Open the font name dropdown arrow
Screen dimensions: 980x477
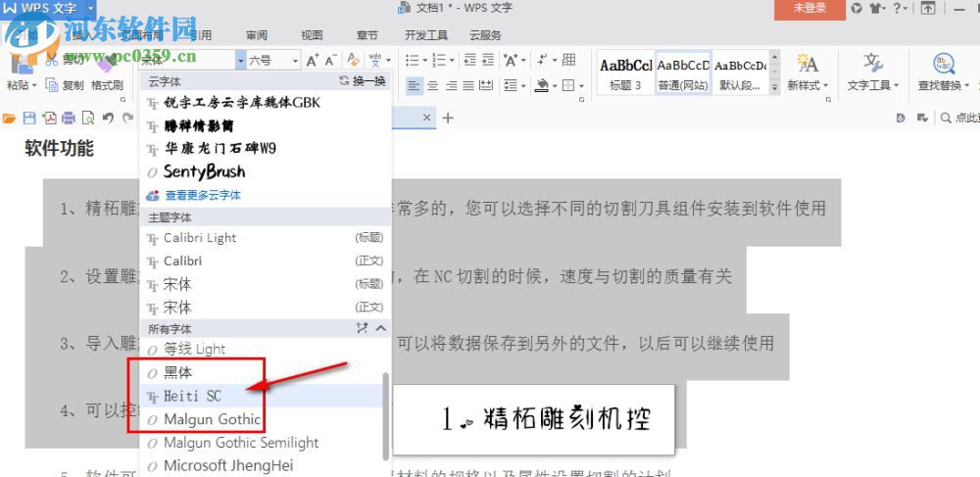pyautogui.click(x=241, y=60)
